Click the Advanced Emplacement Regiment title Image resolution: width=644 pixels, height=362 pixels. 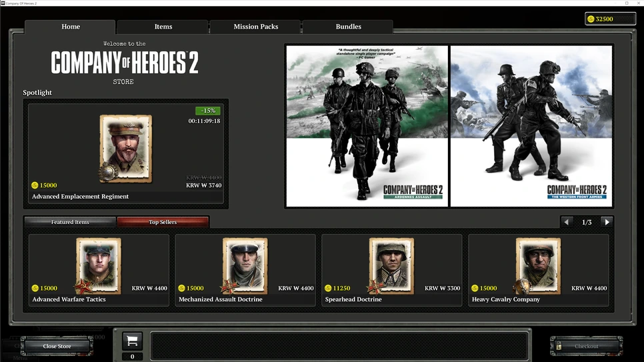coord(80,197)
